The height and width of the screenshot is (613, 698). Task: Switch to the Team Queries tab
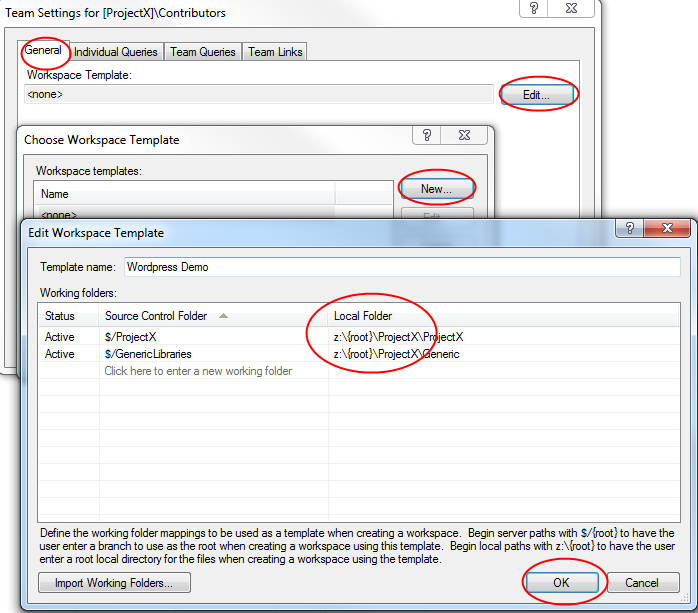click(x=203, y=52)
